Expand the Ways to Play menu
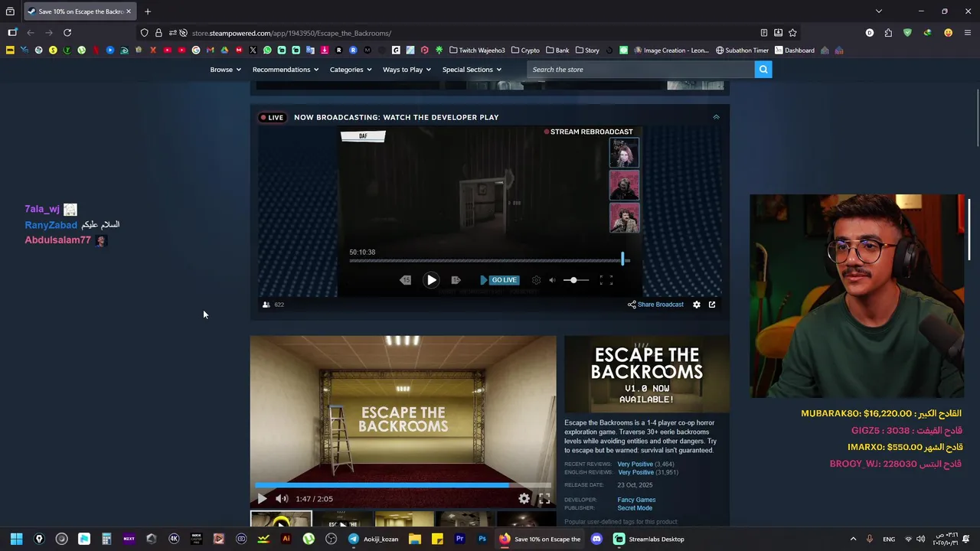 (x=407, y=70)
